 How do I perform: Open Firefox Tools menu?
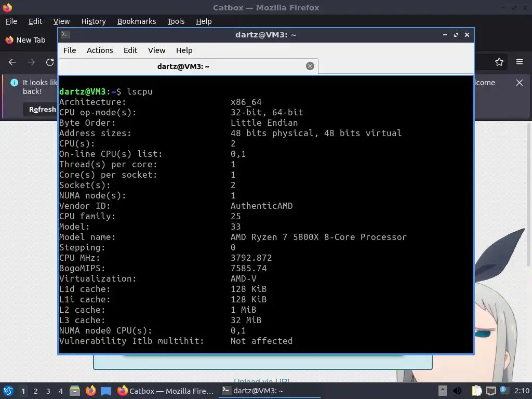(176, 21)
